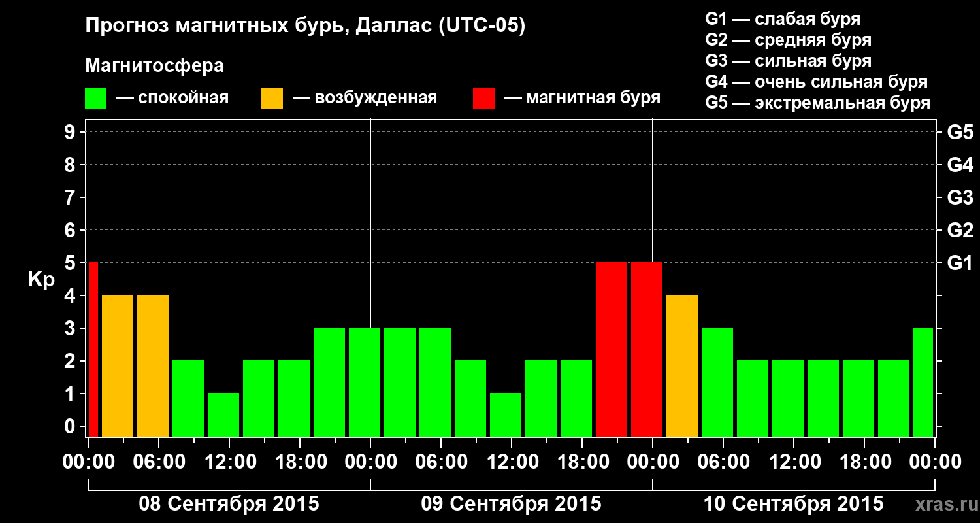Select the 'G3 — сильная буря' legend line
The image size is (980, 523).
click(x=789, y=61)
